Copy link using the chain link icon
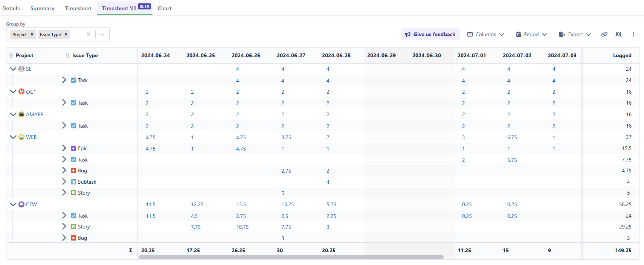This screenshot has height=265, width=644. point(604,34)
